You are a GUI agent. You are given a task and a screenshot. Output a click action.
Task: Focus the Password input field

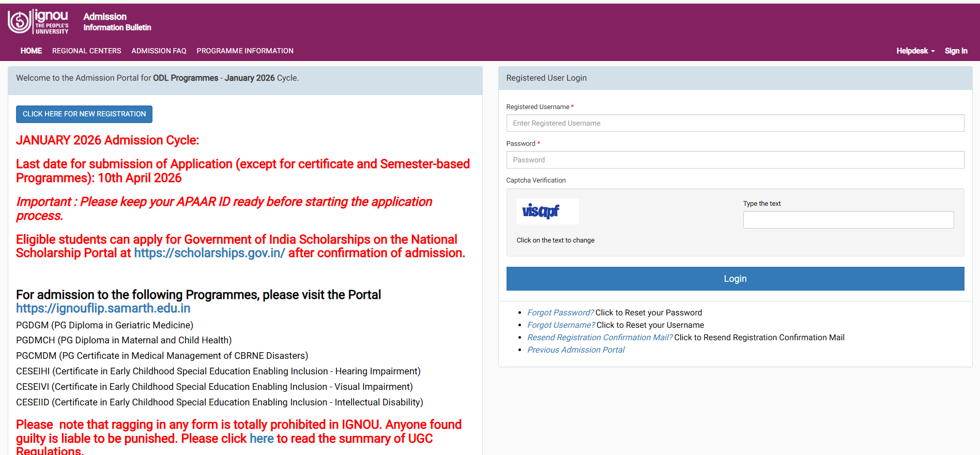tap(735, 160)
